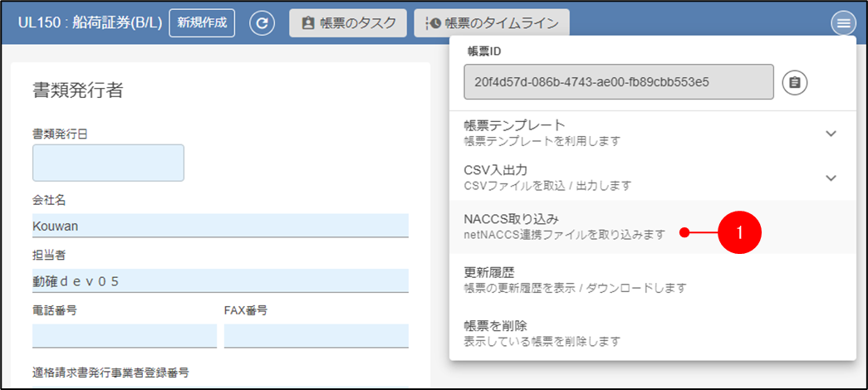Select the 担当者 input field
The width and height of the screenshot is (868, 390).
[x=220, y=280]
